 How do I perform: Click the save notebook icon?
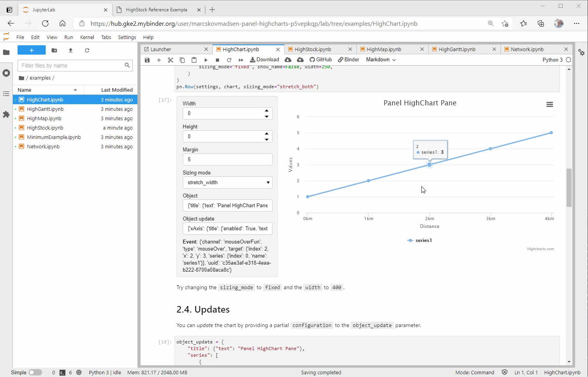147,60
